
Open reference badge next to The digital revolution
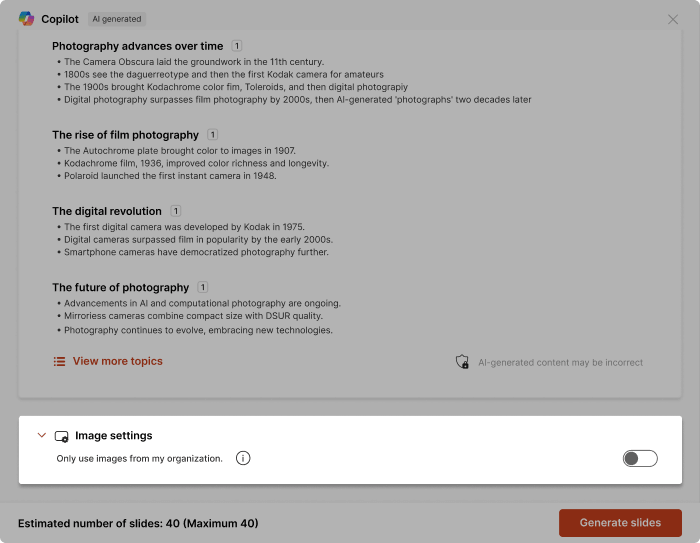pos(175,211)
